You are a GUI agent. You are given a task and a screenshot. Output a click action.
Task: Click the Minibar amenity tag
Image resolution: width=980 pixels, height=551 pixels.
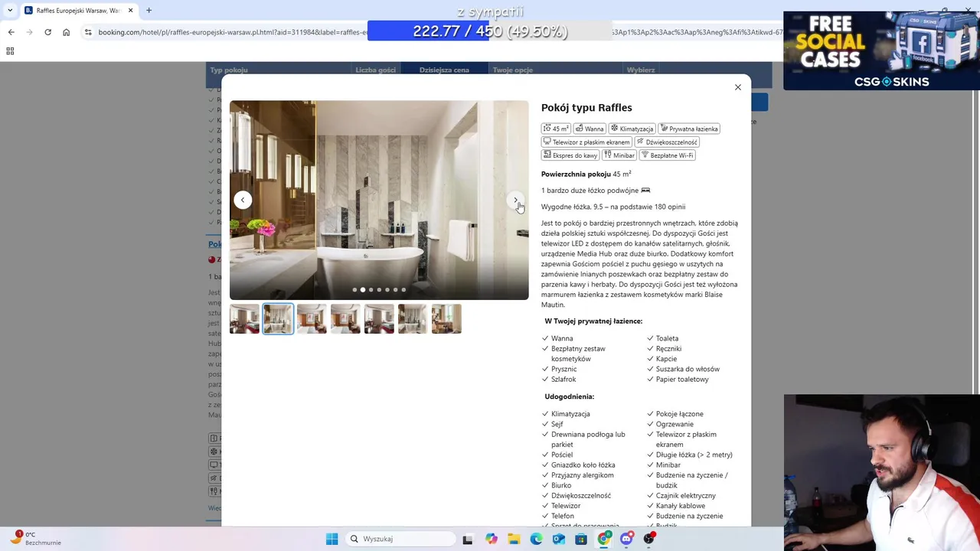click(619, 155)
